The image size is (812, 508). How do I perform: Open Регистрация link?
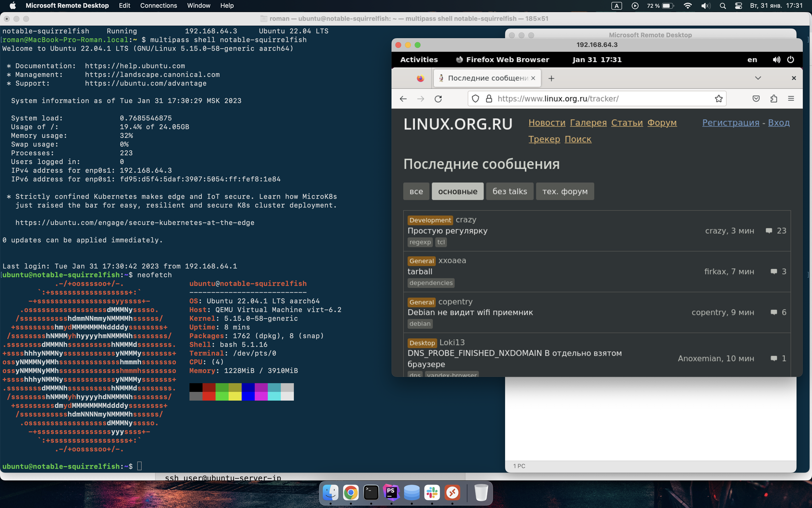tap(731, 123)
